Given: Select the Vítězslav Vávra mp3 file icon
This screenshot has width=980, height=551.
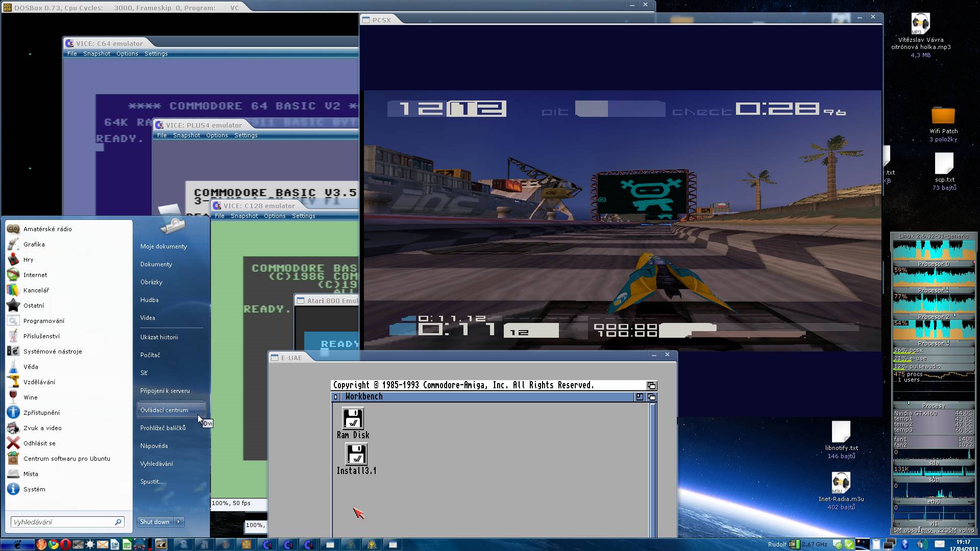Looking at the screenshot, I should 920,24.
